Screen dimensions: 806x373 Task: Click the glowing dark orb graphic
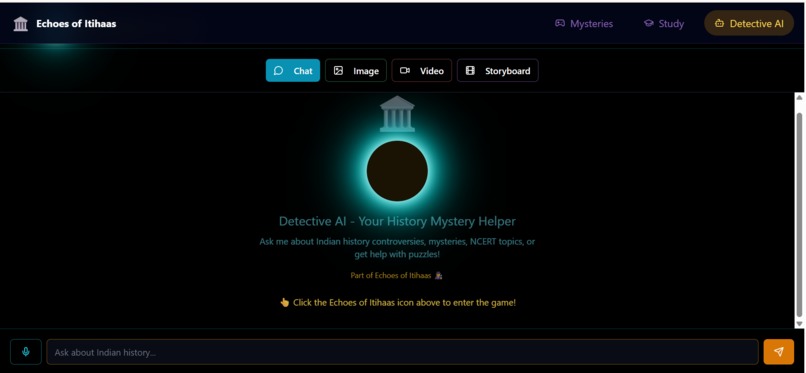[x=397, y=171]
